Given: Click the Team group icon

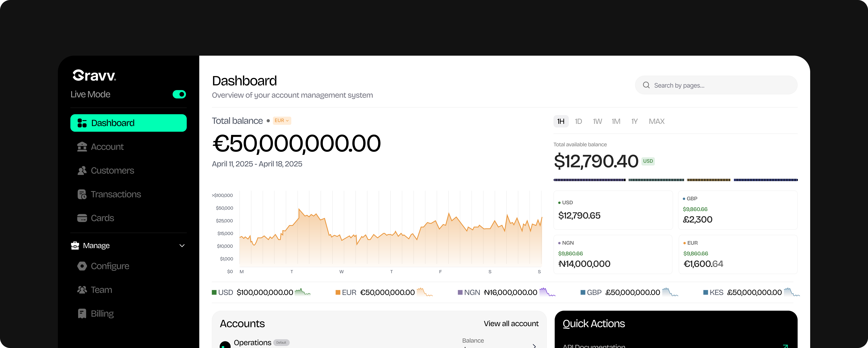Looking at the screenshot, I should tap(82, 290).
